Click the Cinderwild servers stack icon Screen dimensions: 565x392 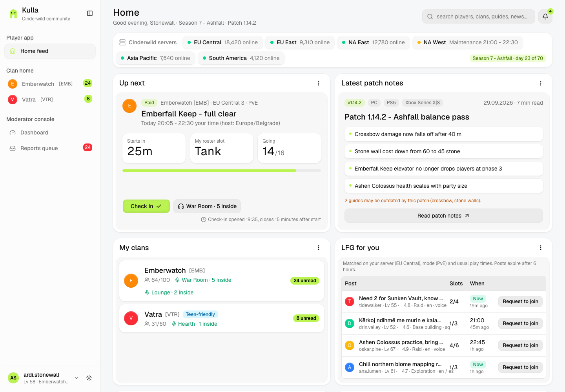[122, 42]
